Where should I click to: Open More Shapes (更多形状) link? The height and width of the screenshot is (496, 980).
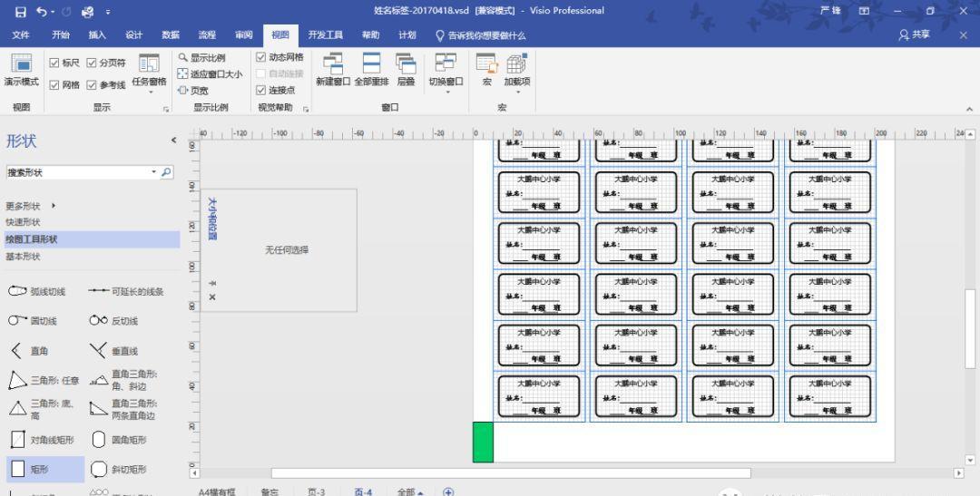(29, 206)
